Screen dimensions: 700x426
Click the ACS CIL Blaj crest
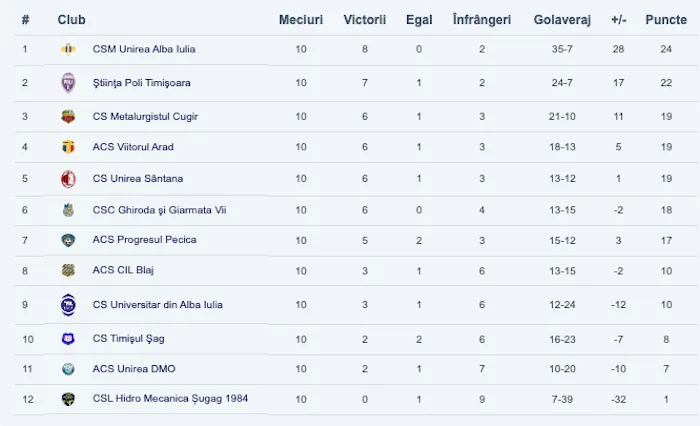[x=68, y=270]
